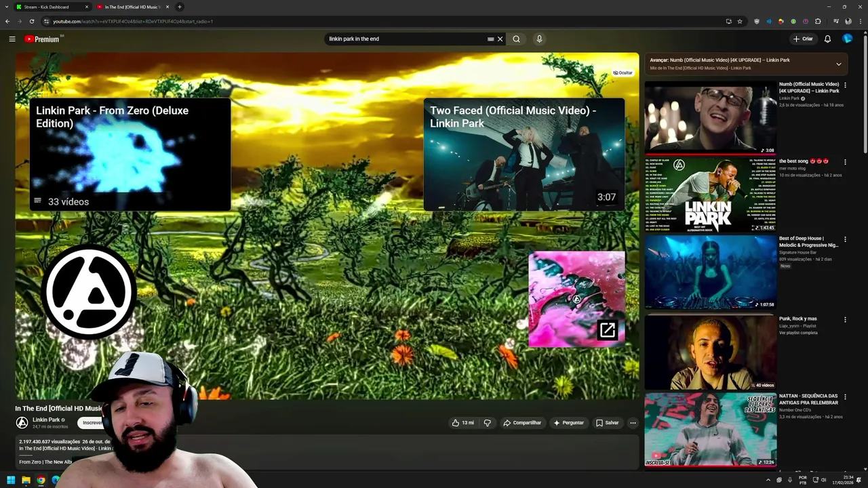Bookmark this page with star icon
The width and height of the screenshot is (868, 488).
pyautogui.click(x=740, y=21)
